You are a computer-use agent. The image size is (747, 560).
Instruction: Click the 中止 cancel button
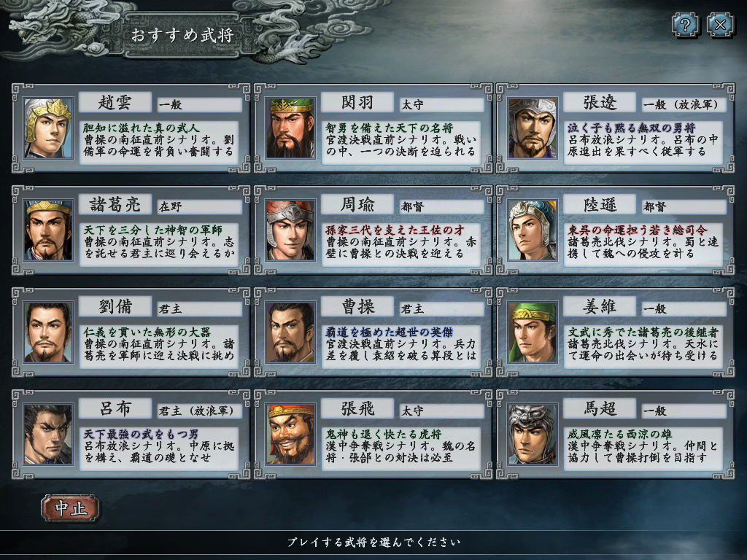pyautogui.click(x=71, y=508)
